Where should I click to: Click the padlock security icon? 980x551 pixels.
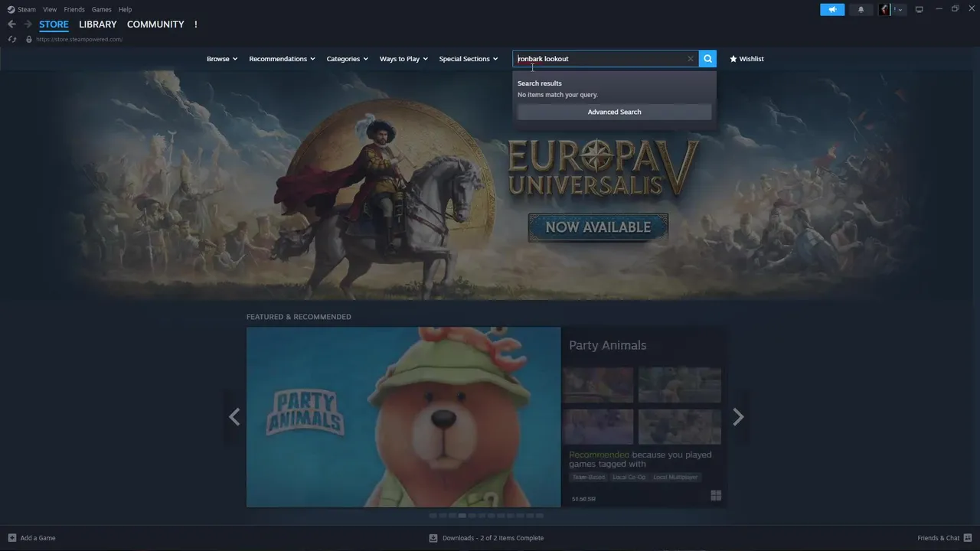click(29, 39)
